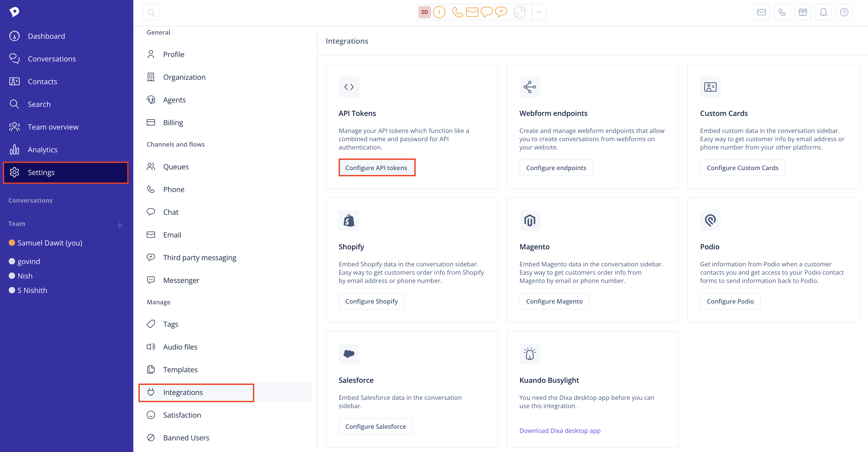Select the Analytics navigation item

click(x=42, y=149)
